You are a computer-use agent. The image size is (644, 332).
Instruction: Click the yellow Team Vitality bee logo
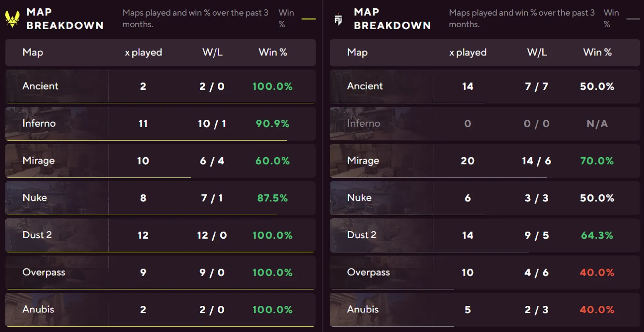point(12,19)
